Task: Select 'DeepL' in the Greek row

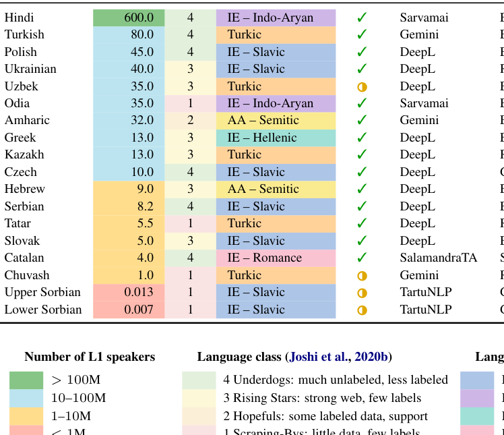Action: click(418, 138)
